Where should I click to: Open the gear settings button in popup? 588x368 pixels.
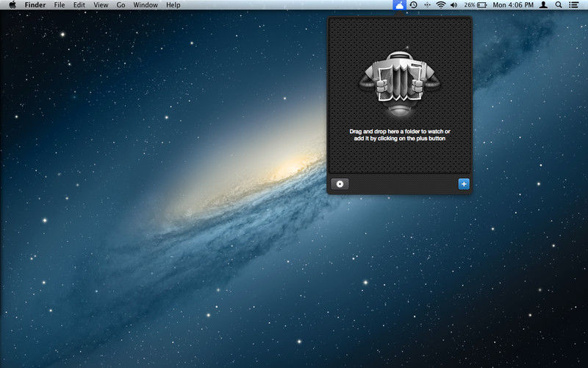click(x=340, y=184)
